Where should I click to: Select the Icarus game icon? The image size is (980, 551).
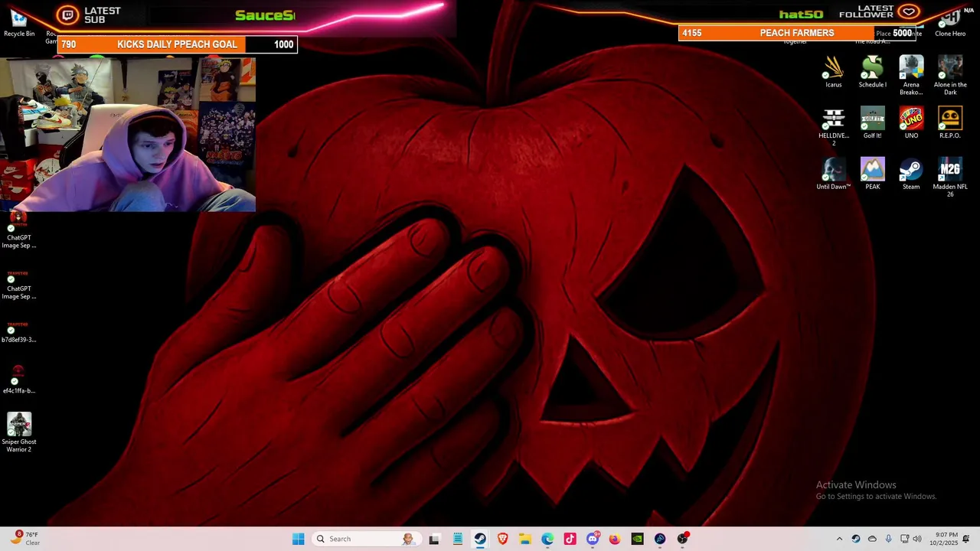click(834, 72)
